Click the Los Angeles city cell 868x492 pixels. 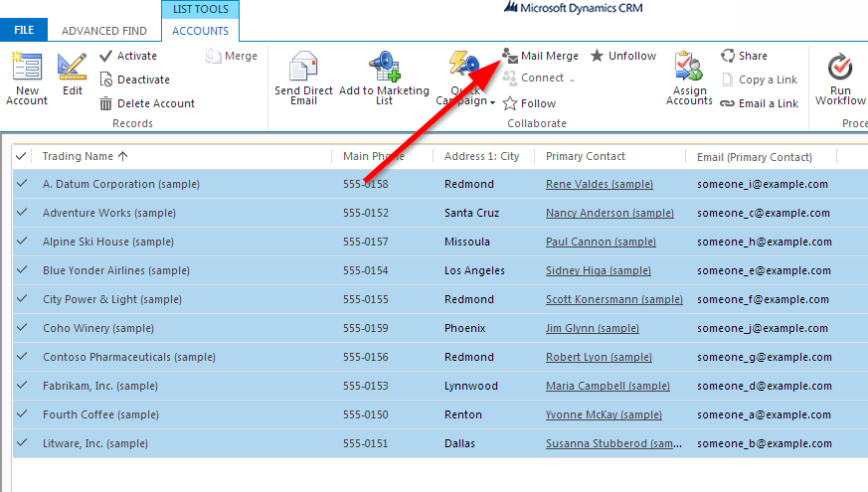click(x=474, y=270)
